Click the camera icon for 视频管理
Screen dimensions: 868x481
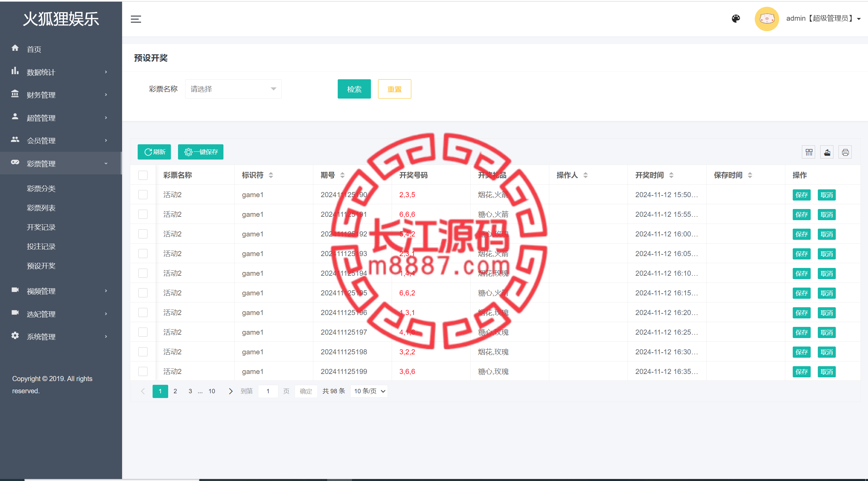point(15,290)
